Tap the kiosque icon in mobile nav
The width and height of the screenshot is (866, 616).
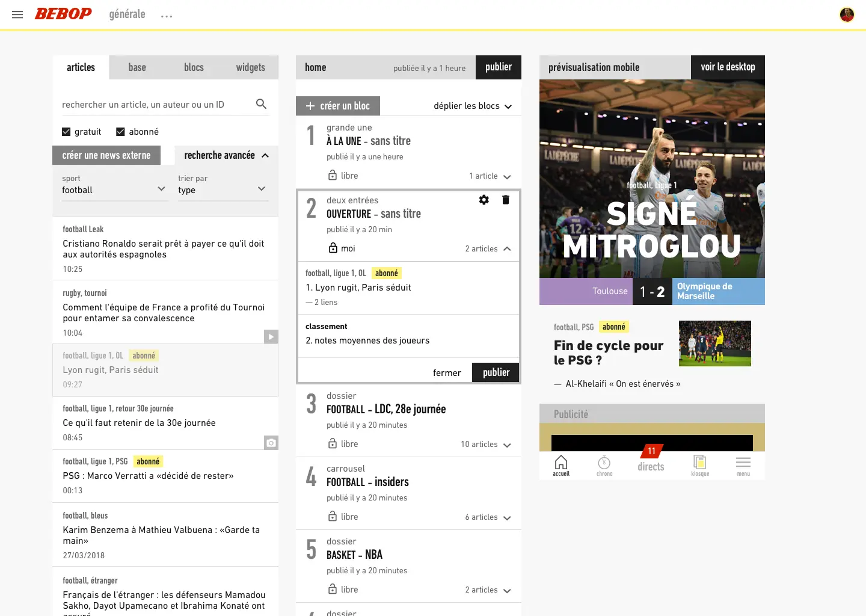pyautogui.click(x=700, y=466)
